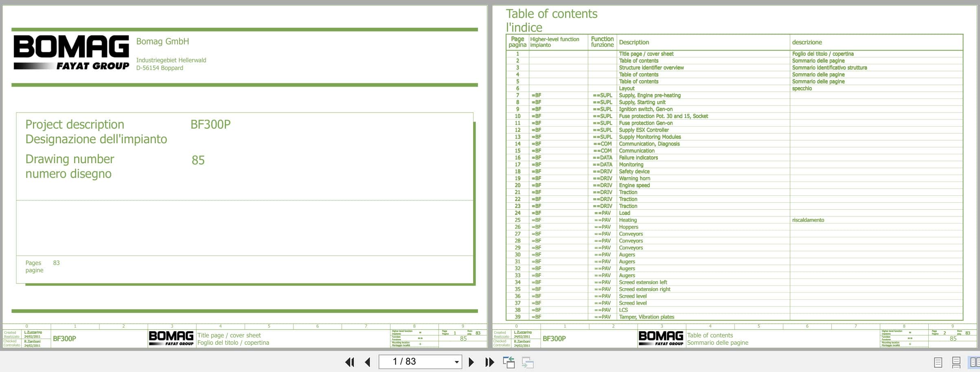
Task: Jump to the first page
Action: pyautogui.click(x=349, y=362)
